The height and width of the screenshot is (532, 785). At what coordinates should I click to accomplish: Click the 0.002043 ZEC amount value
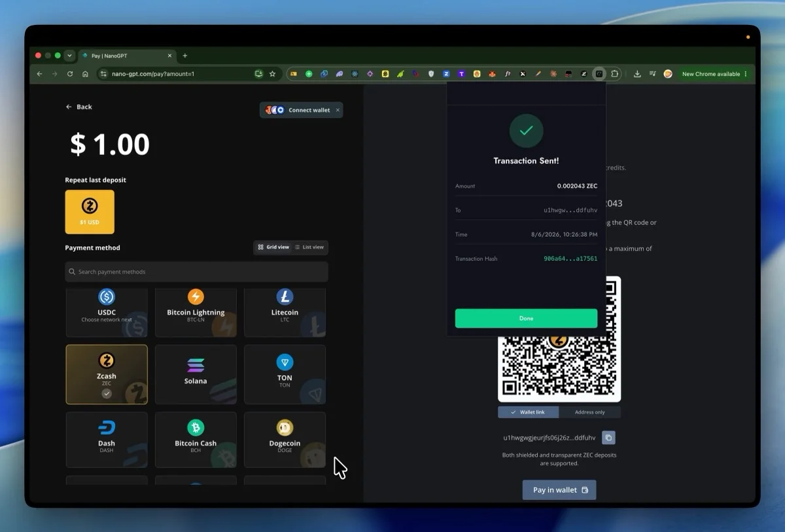coord(577,186)
